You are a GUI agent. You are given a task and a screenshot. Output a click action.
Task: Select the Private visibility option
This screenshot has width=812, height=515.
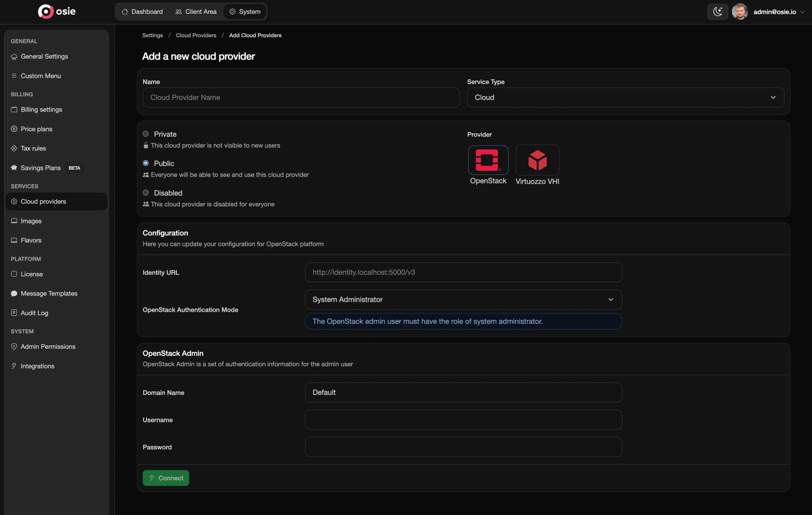pos(146,134)
